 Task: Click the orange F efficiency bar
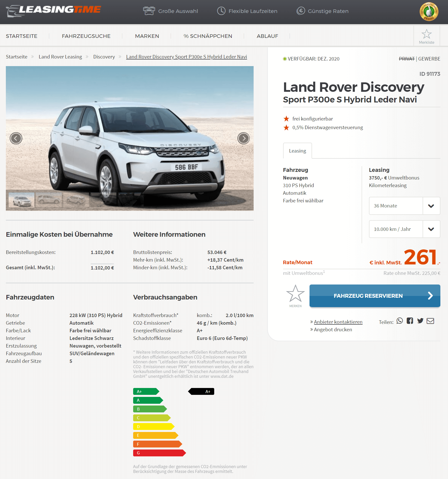tap(158, 444)
